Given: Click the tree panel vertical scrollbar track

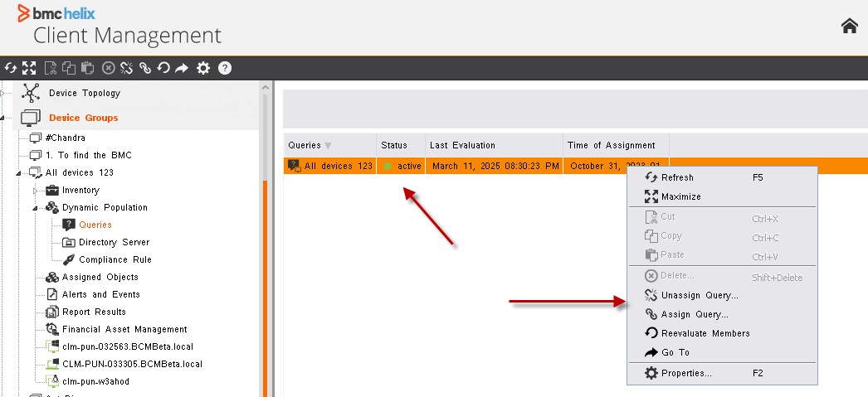Looking at the screenshot, I should click(265, 245).
